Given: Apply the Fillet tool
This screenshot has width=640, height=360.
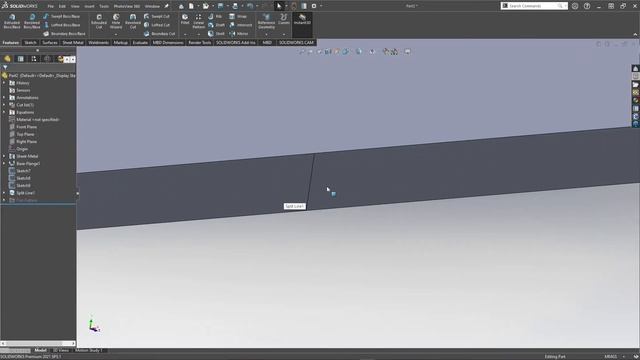Looking at the screenshot, I should coord(185,19).
